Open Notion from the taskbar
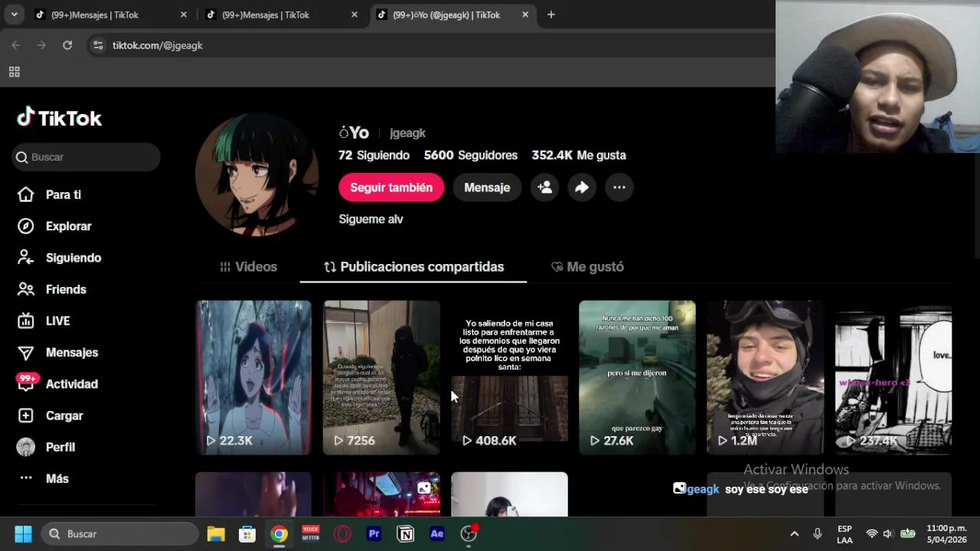 [x=405, y=534]
